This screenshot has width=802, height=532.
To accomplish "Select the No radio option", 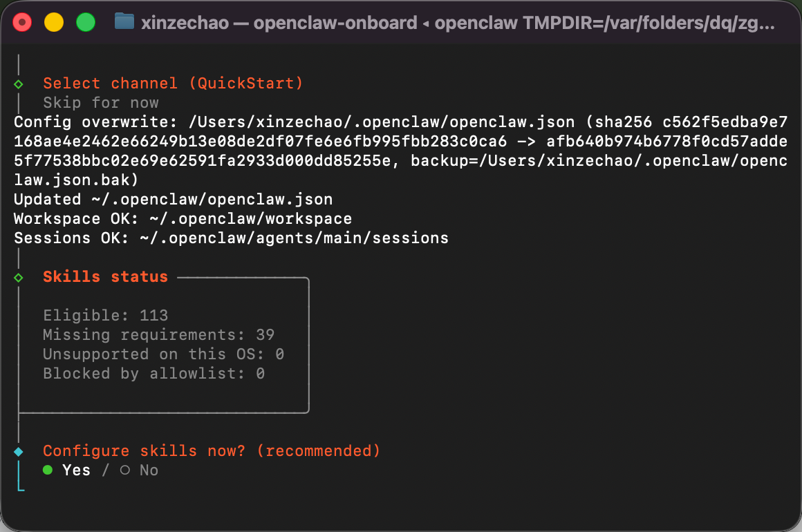I will 139,470.
